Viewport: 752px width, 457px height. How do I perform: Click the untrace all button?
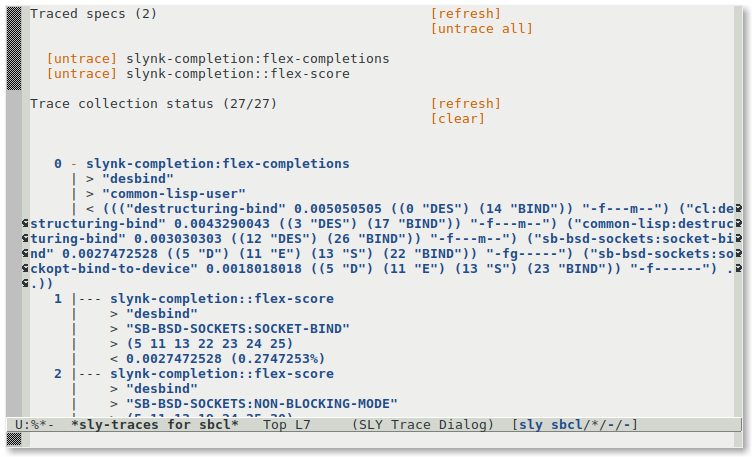tap(481, 29)
